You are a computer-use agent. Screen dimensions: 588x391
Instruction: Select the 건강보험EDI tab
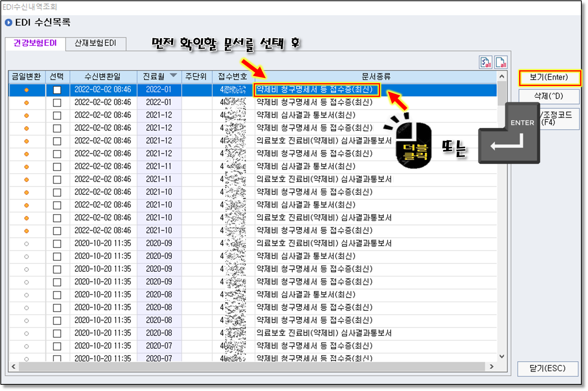point(35,43)
